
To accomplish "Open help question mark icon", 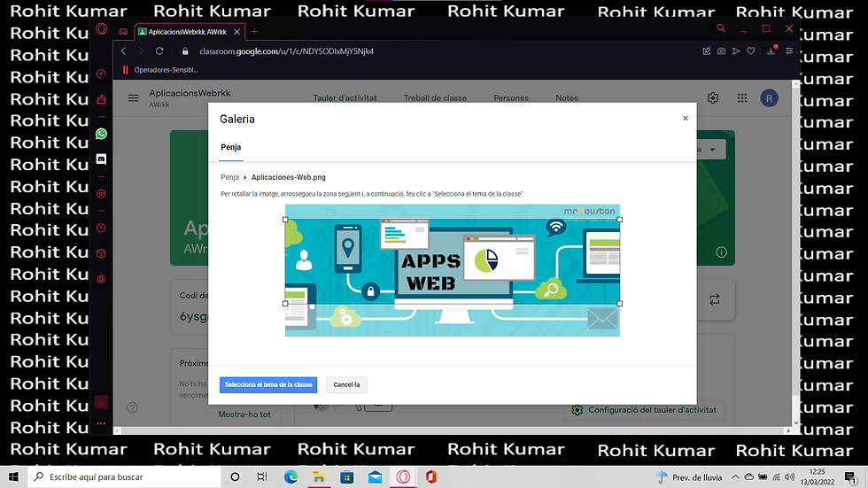I will click(132, 407).
